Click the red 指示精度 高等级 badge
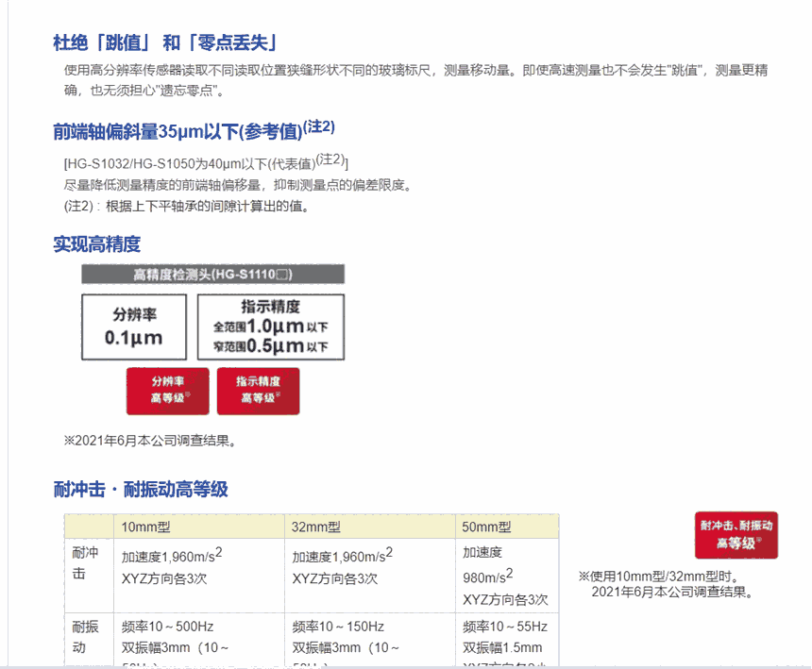Screen dimensions: 812x669 [x=258, y=391]
